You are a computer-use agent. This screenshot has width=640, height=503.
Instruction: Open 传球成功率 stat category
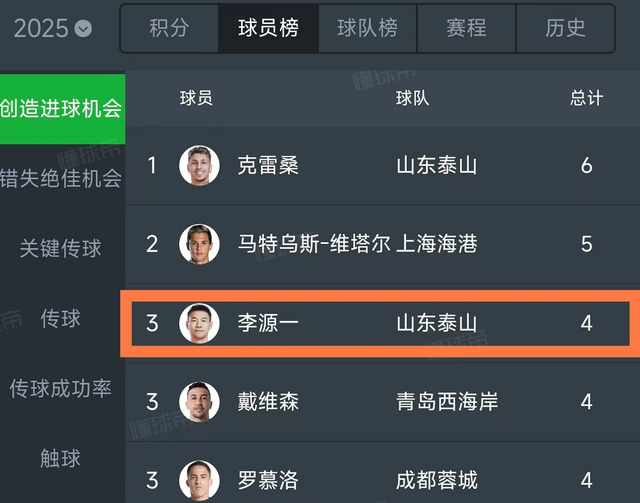pos(61,389)
